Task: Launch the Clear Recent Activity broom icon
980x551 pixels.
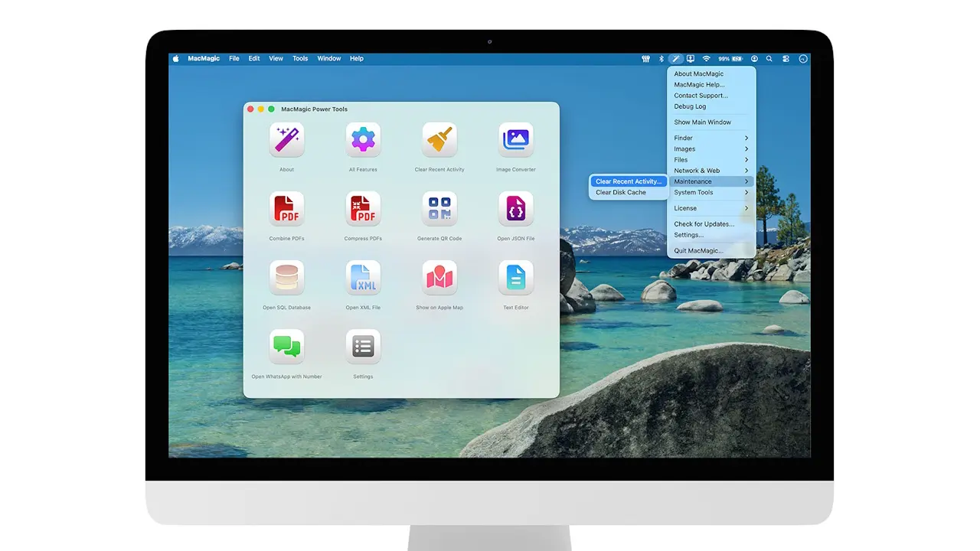Action: pos(439,140)
